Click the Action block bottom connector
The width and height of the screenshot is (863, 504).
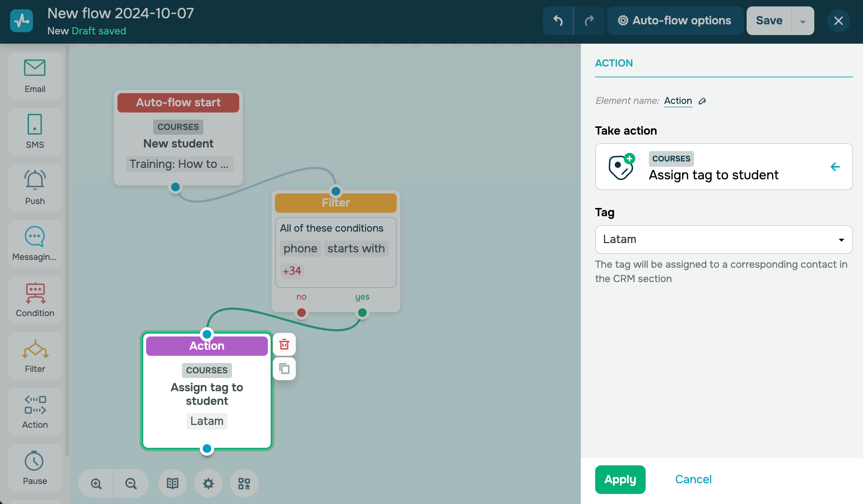[x=207, y=449]
